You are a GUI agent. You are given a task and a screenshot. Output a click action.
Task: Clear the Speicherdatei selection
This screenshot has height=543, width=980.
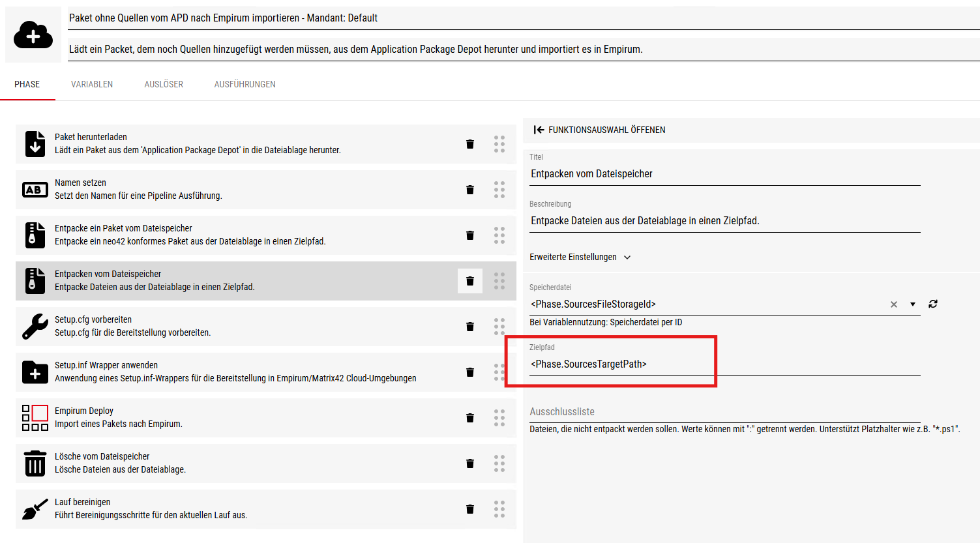[894, 304]
